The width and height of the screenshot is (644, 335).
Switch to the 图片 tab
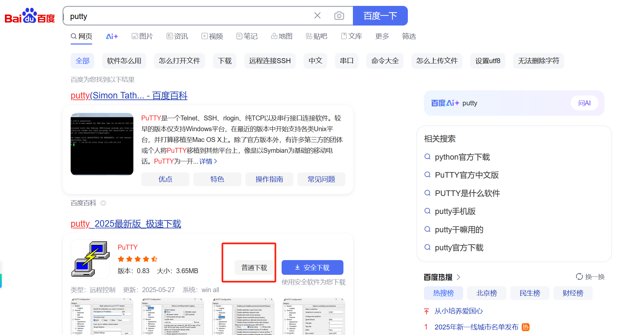[142, 36]
